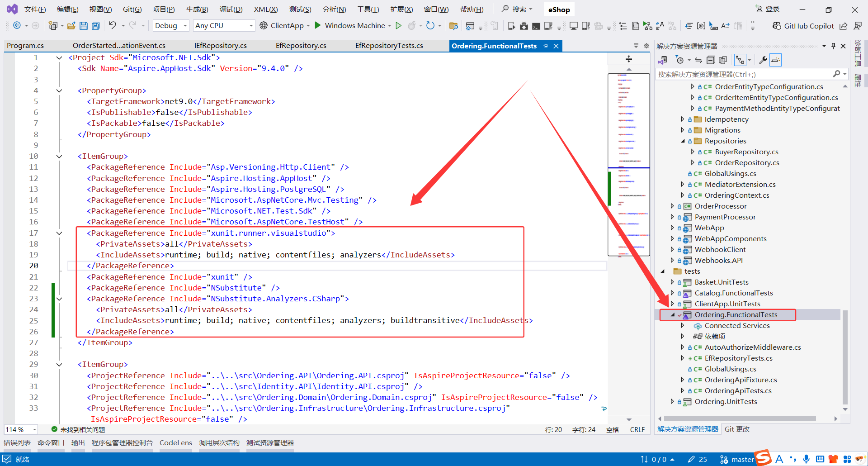Image resolution: width=868 pixels, height=466 pixels.
Task: Pin the Ordering.FunctionalTests editor tab
Action: 546,46
